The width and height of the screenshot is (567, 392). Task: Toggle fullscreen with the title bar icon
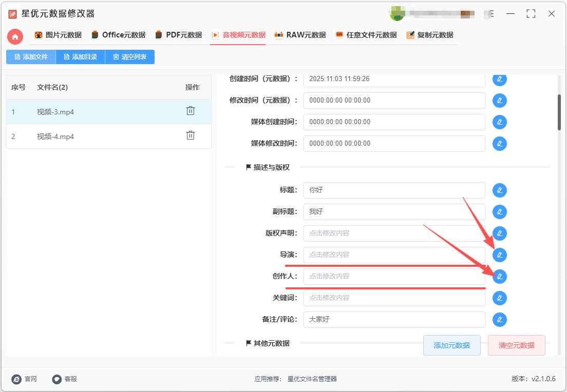click(531, 14)
